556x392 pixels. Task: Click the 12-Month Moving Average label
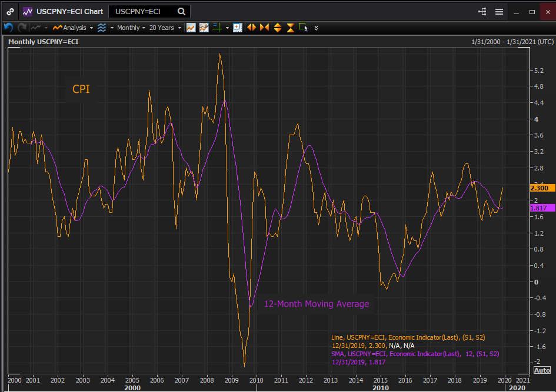[x=316, y=304]
